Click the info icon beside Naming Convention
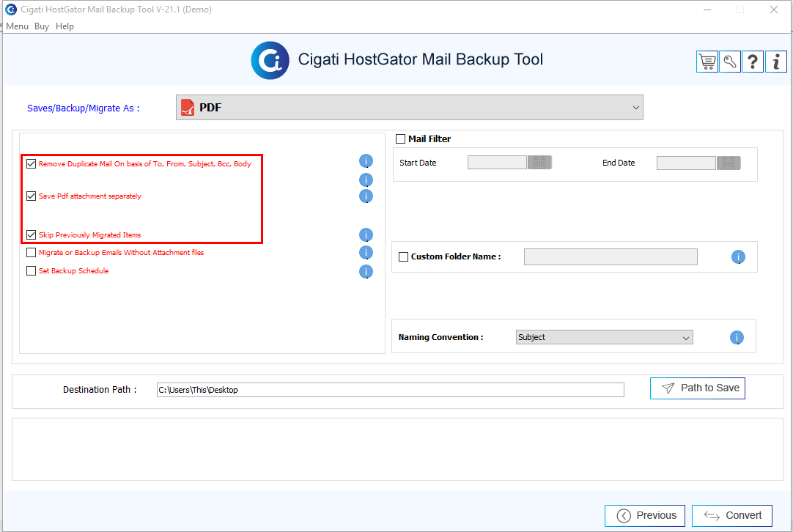Image resolution: width=793 pixels, height=532 pixels. point(737,337)
